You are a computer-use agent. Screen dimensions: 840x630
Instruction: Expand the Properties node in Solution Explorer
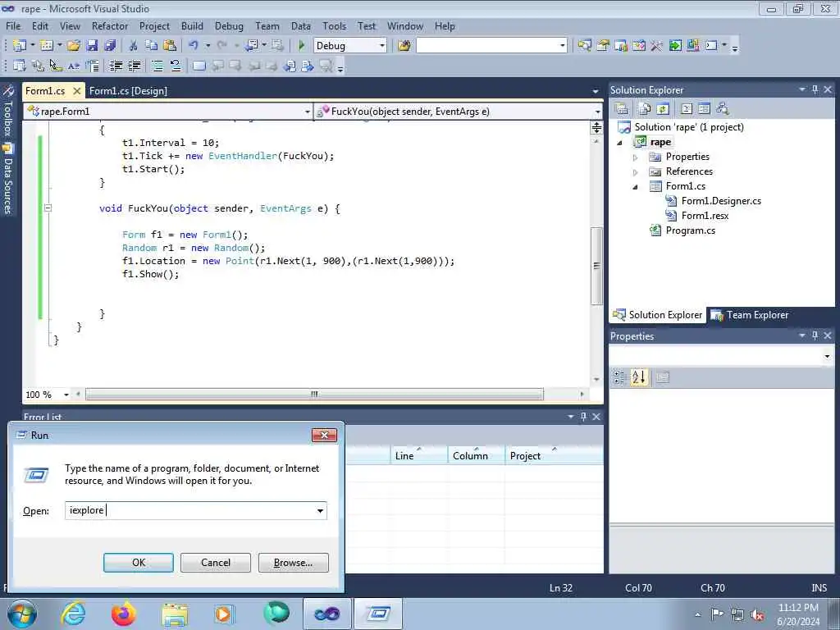click(x=636, y=157)
